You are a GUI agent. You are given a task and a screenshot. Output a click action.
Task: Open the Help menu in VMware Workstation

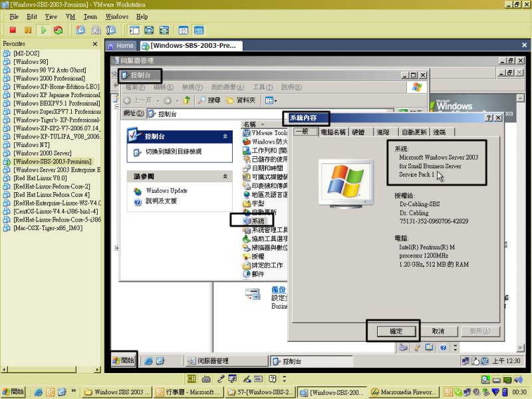[x=142, y=17]
